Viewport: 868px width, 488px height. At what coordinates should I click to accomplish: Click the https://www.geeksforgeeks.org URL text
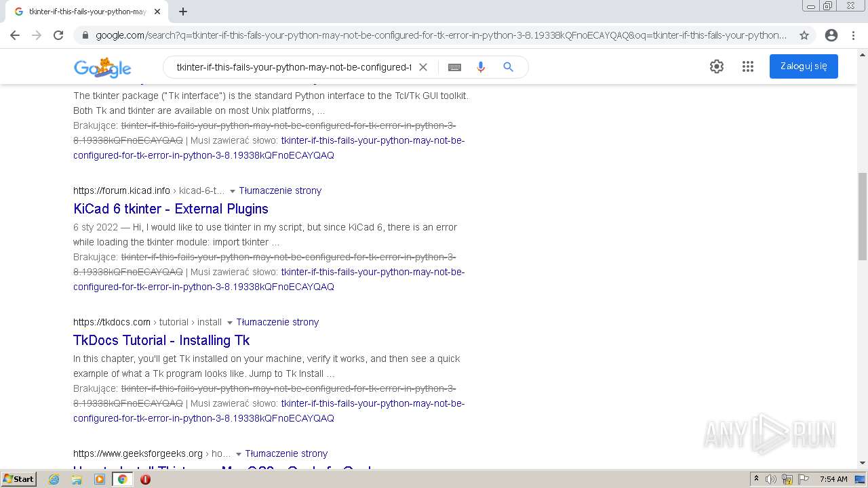(138, 453)
